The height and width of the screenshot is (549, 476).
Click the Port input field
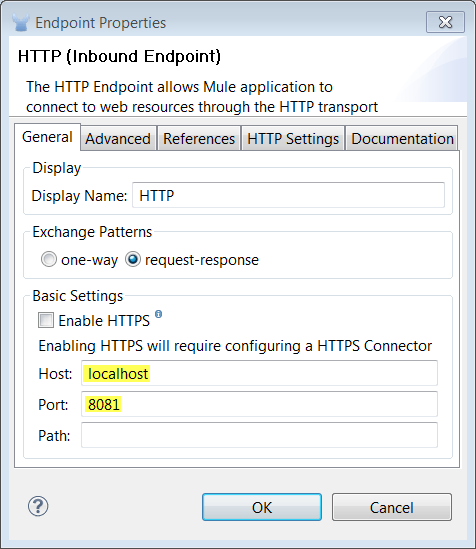point(259,404)
